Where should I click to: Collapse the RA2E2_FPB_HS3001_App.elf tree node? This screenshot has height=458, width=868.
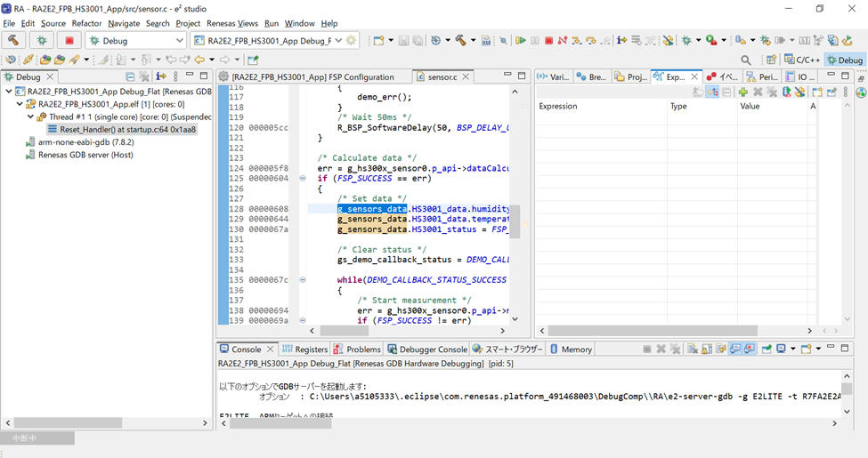[x=20, y=104]
